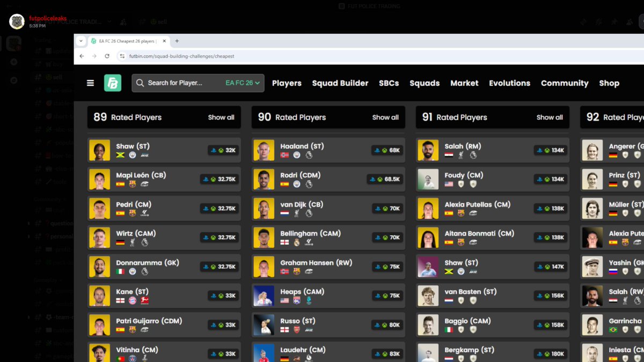
Task: Open the Evolutions menu
Action: point(510,83)
